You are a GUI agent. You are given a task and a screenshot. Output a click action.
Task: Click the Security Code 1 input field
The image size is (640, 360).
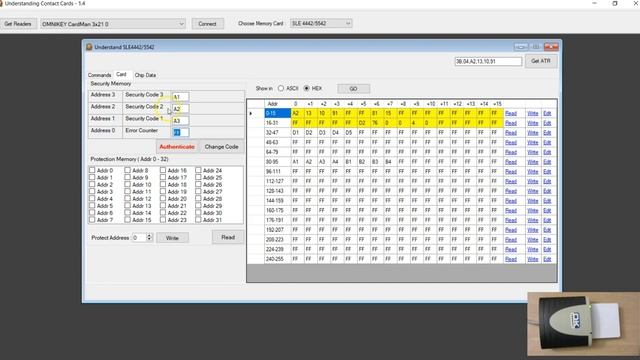point(180,120)
